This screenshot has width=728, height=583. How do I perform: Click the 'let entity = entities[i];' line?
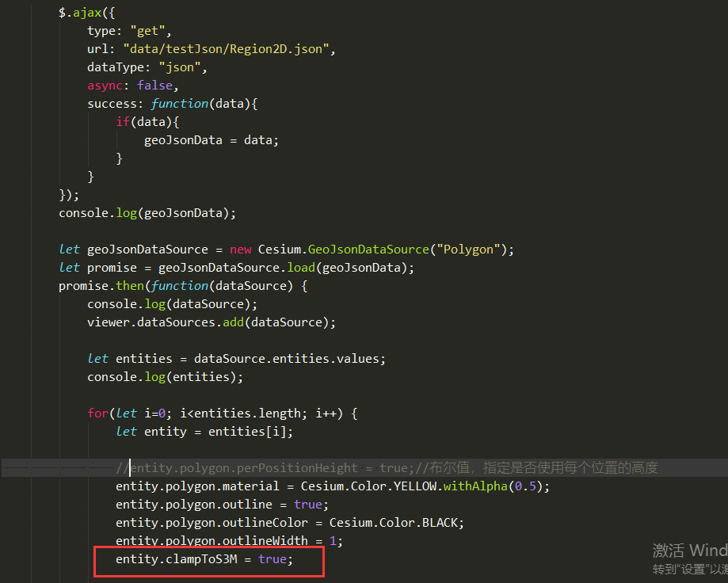(204, 432)
